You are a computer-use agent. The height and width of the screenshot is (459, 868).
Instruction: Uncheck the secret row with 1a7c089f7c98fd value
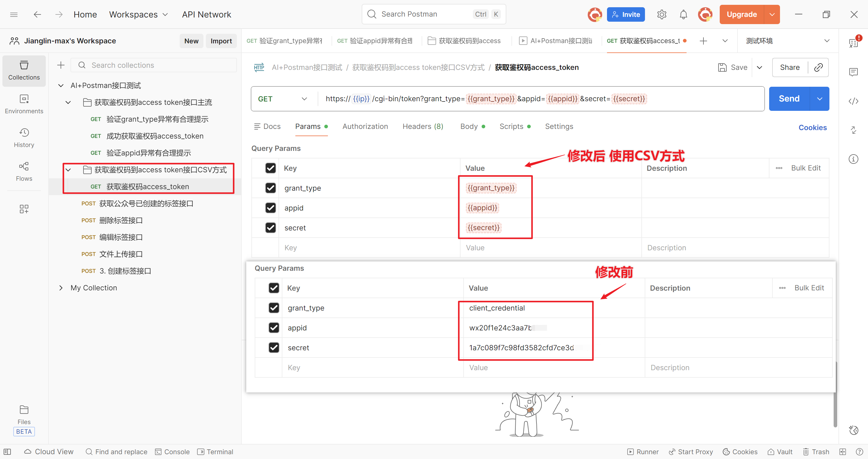pos(274,348)
